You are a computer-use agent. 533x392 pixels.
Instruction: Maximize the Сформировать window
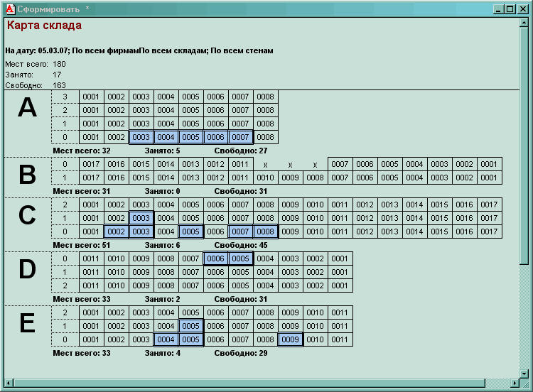(x=510, y=9)
